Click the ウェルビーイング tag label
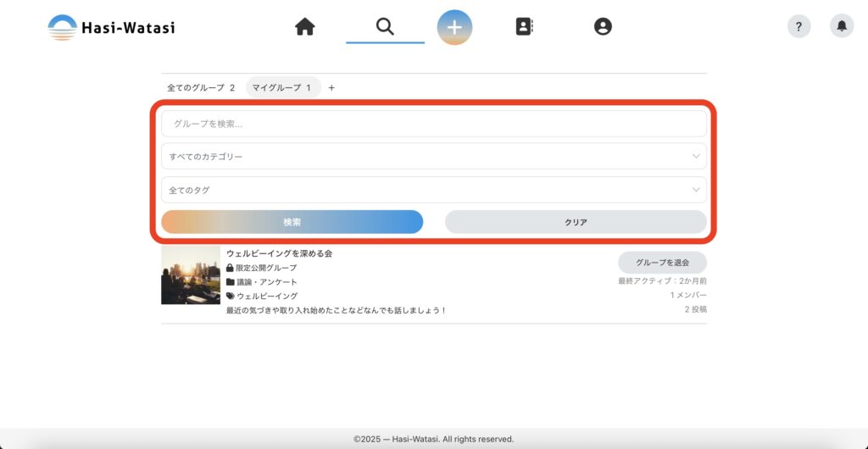The height and width of the screenshot is (449, 868). pyautogui.click(x=267, y=297)
